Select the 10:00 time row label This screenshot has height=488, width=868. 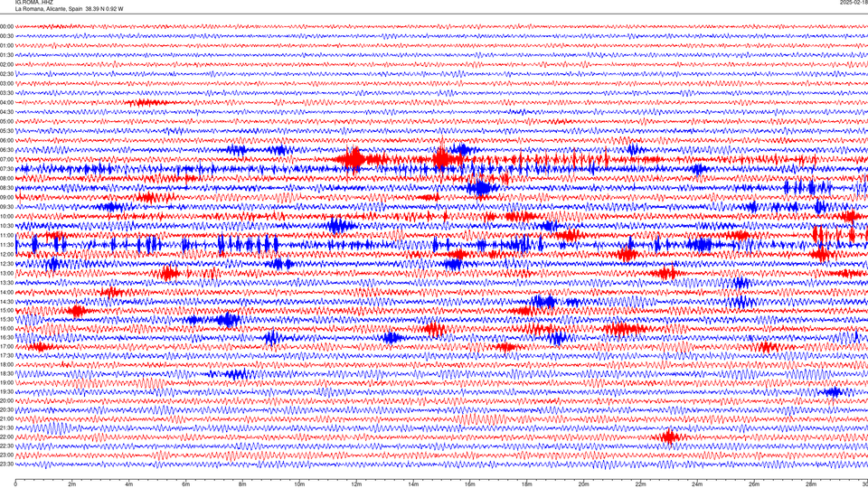(6, 216)
